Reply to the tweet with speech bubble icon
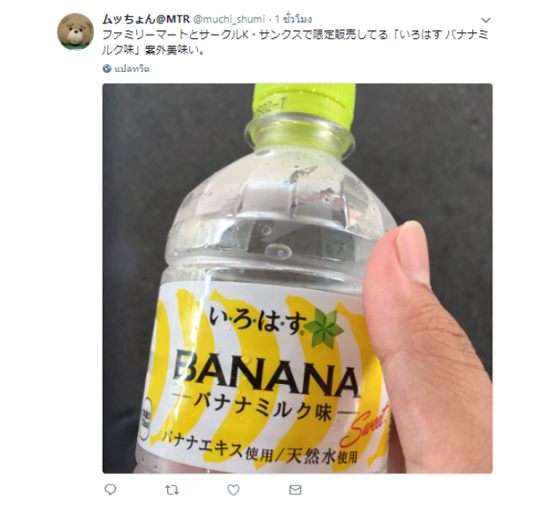550x522 pixels. 110,489
